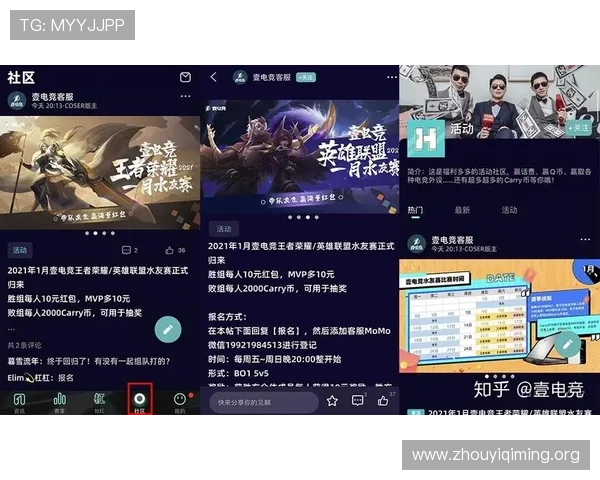Open 活动 tag under middle post banner
The height and width of the screenshot is (480, 600).
(x=224, y=229)
